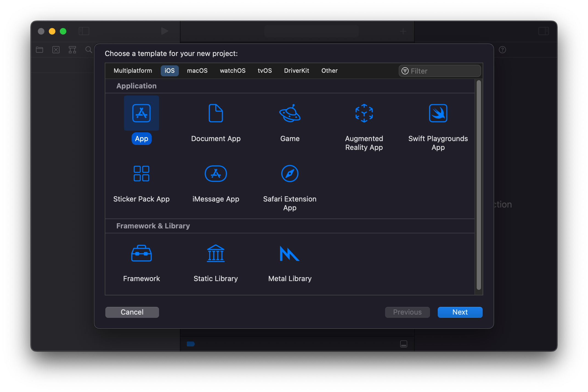The height and width of the screenshot is (392, 588).
Task: Open the find navigator magnifier icon
Action: [x=89, y=50]
